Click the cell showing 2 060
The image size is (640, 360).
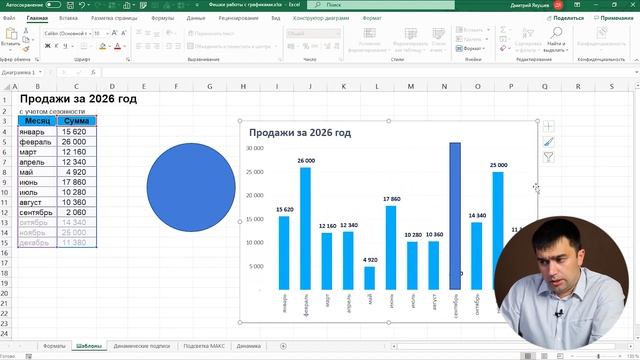pos(76,212)
